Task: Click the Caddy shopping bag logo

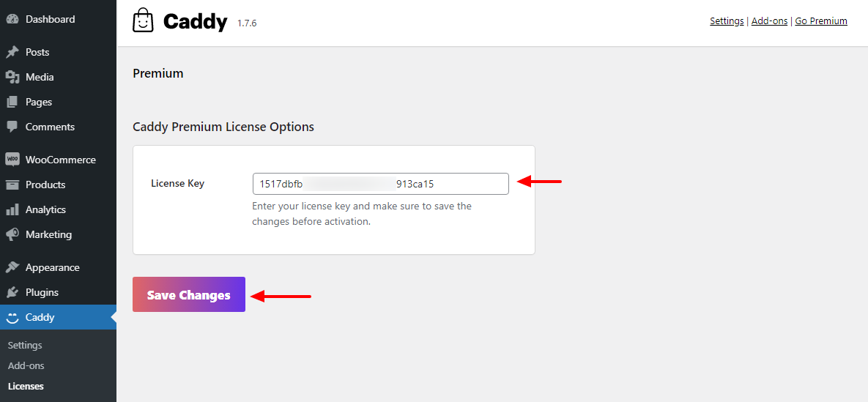Action: (143, 21)
